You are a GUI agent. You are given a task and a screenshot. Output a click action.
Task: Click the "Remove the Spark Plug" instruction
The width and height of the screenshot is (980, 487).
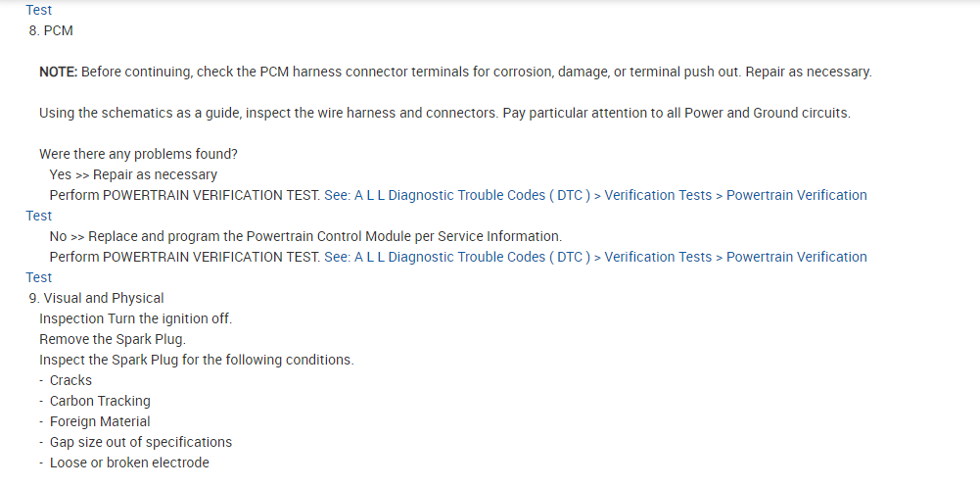pos(112,339)
